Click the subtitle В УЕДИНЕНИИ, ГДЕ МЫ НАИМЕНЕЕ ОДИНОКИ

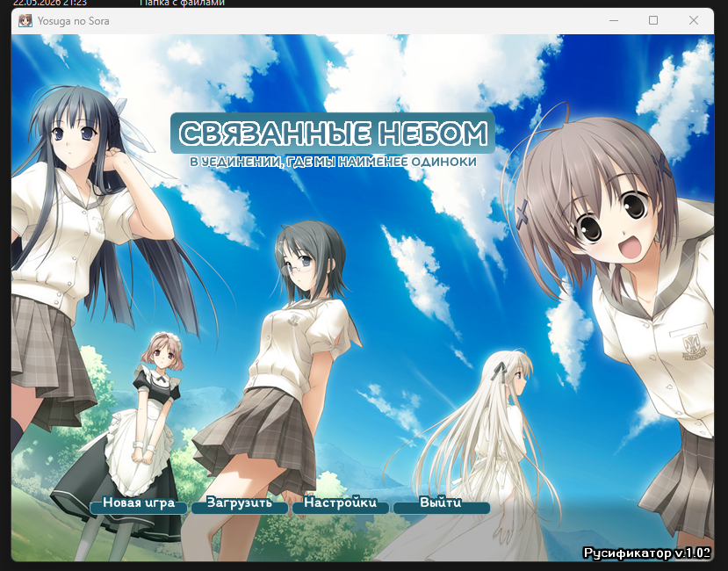(x=333, y=162)
